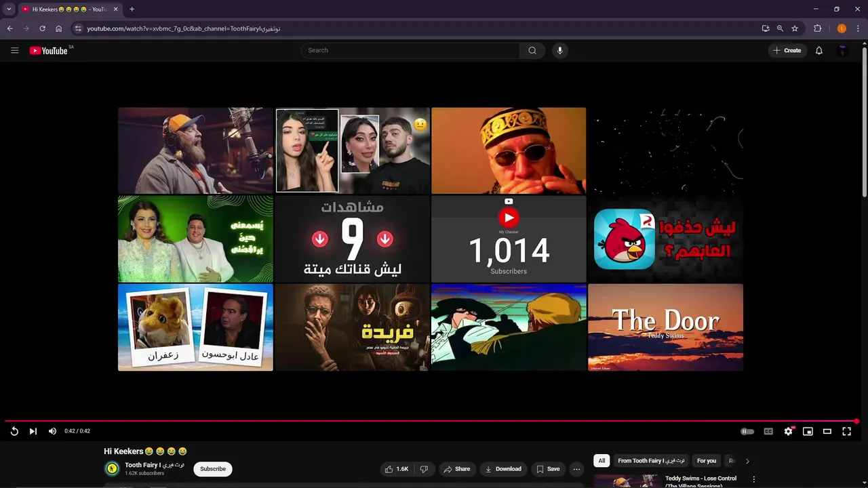Viewport: 868px width, 488px height.
Task: Open the green يسمعني endscreen video
Action: (195, 239)
